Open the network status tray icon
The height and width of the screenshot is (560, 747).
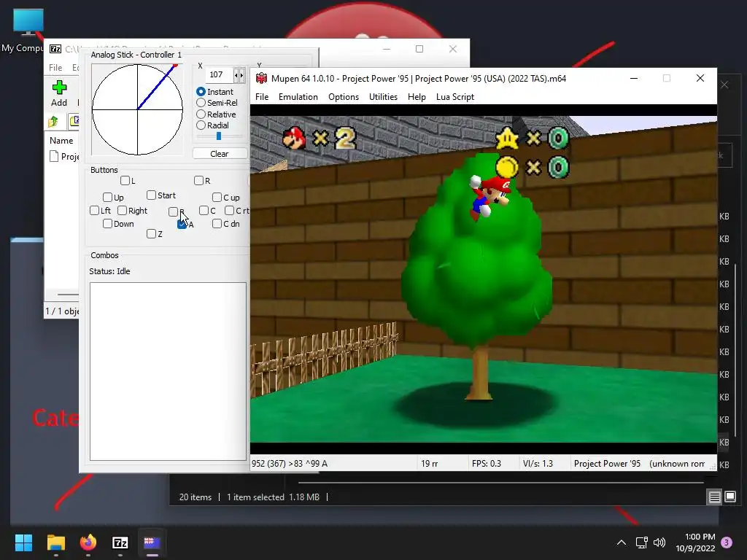tap(641, 542)
